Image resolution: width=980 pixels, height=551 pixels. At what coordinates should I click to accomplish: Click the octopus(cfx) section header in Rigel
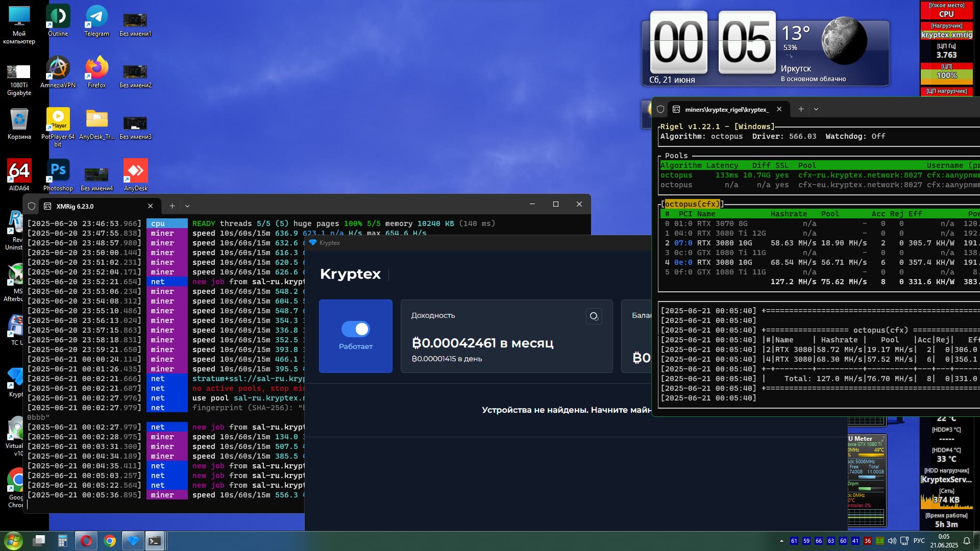tap(692, 204)
